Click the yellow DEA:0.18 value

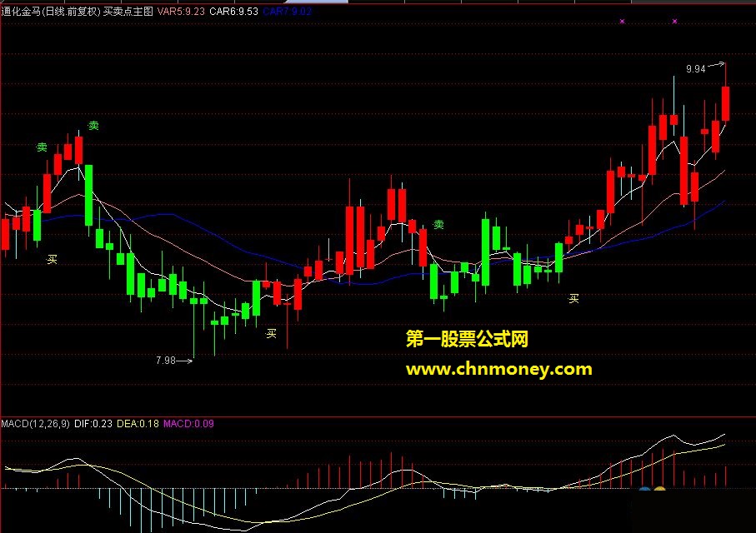pyautogui.click(x=138, y=424)
